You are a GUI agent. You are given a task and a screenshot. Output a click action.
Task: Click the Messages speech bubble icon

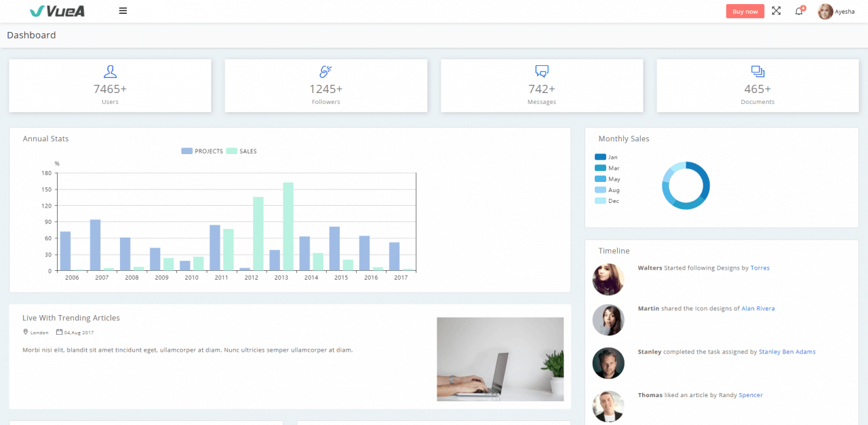541,71
